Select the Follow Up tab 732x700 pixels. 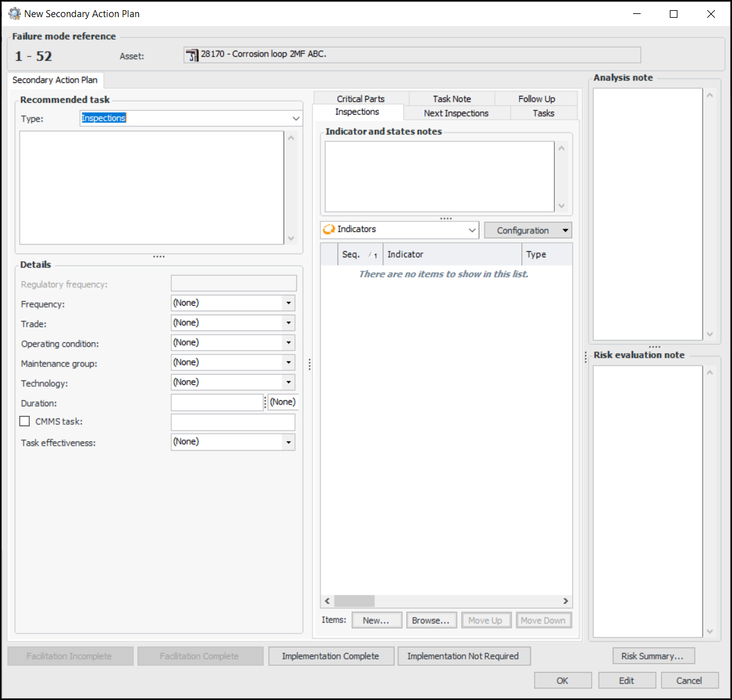tap(536, 99)
